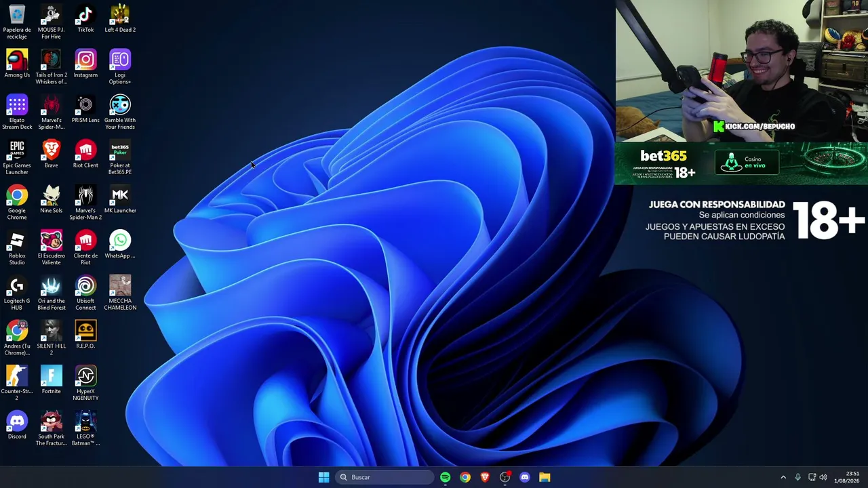Select the MOUSE P.I. For Hire shortcut
This screenshot has width=868, height=488.
pyautogui.click(x=51, y=22)
